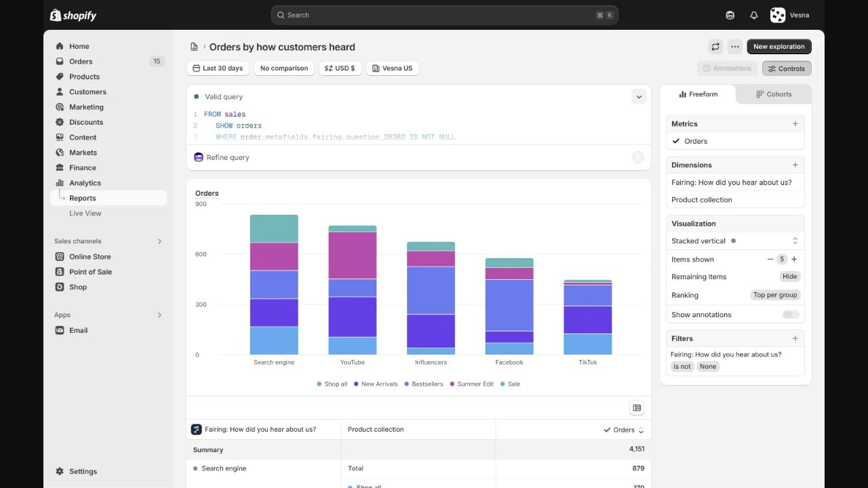Click the Orders icon in sidebar
868x488 pixels.
click(60, 61)
